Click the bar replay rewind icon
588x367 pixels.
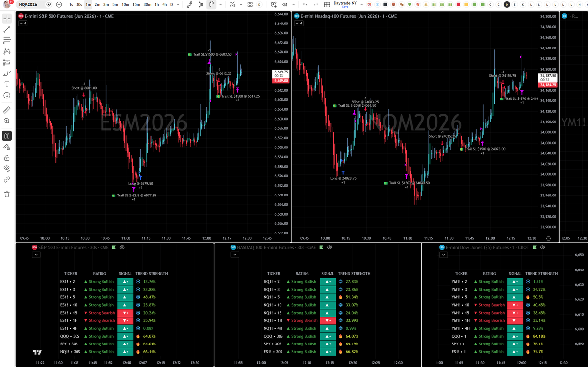coord(284,4)
